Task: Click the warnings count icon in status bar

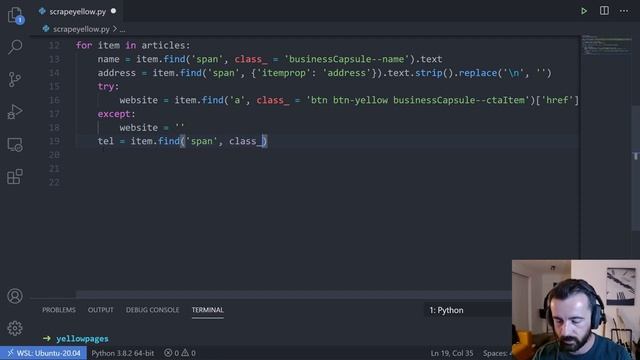Action: tap(185, 353)
